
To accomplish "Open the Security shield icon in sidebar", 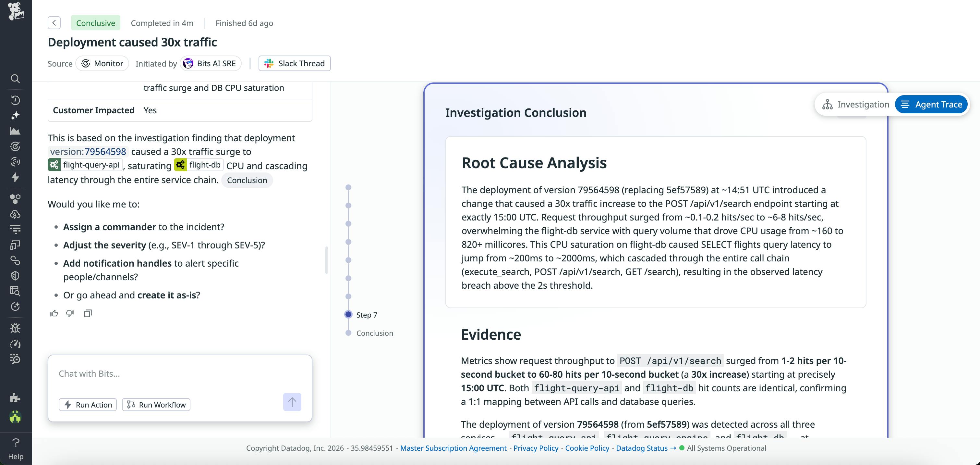I will [15, 275].
